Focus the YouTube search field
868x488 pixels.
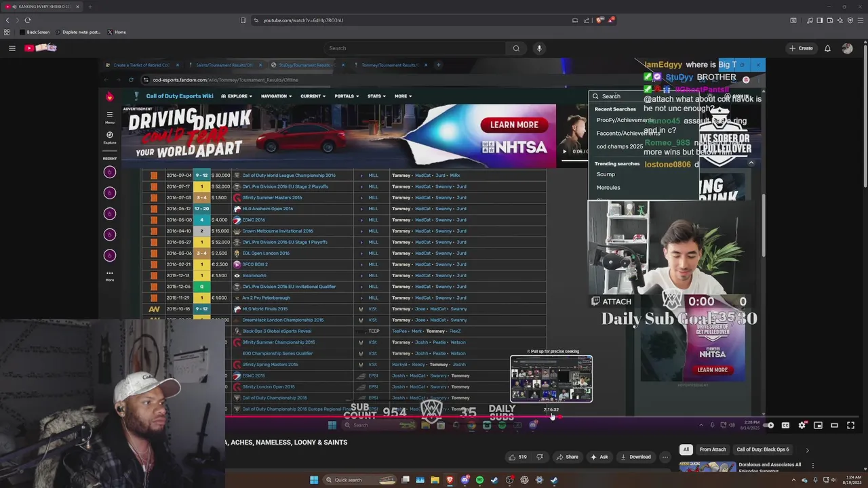point(414,48)
